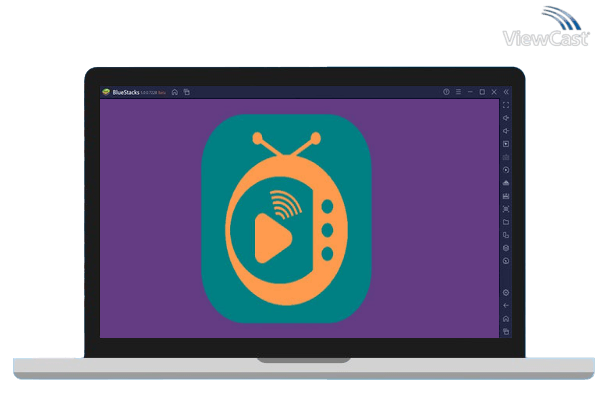602x414 pixels.
Task: Maximize the BlueStacks window
Action: (482, 92)
